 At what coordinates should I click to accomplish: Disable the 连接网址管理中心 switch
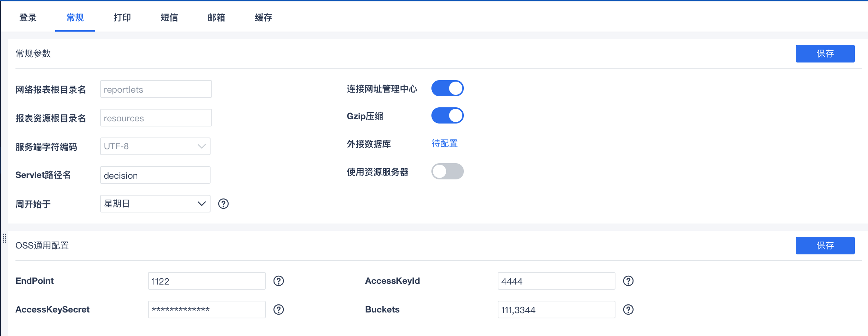click(x=447, y=88)
